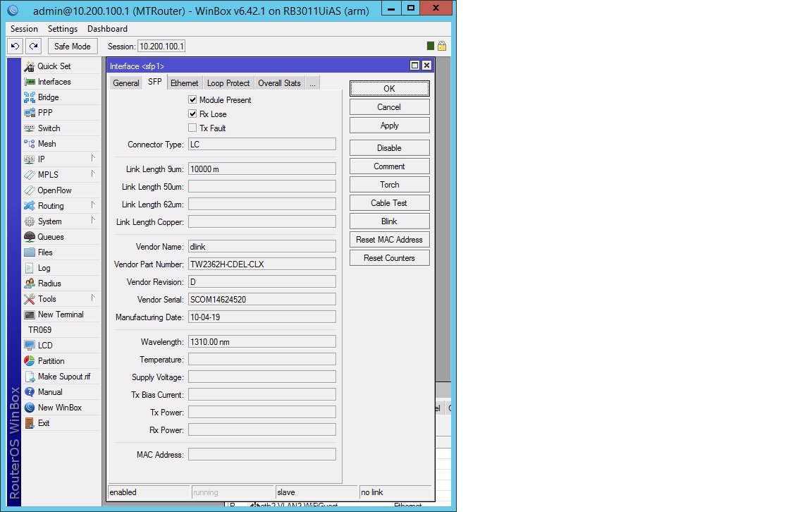Click the Vendor Serial field
Screen dimensions: 812x512
point(262,299)
